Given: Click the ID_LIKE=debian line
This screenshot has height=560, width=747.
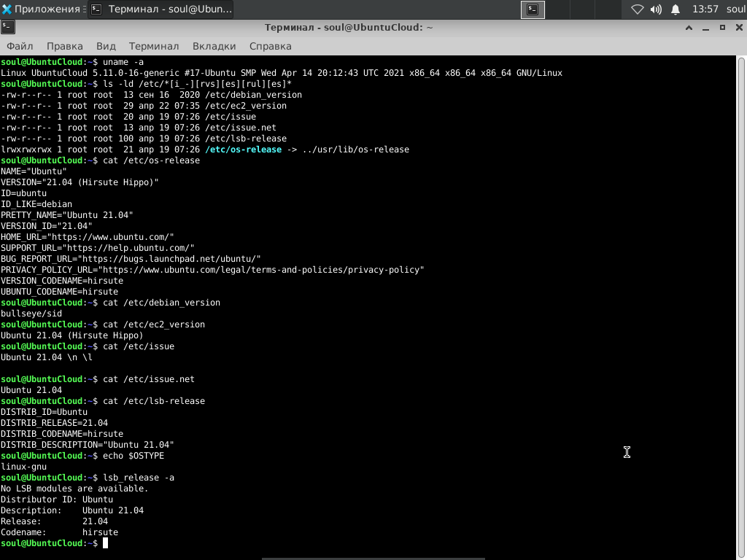Looking at the screenshot, I should coord(36,204).
